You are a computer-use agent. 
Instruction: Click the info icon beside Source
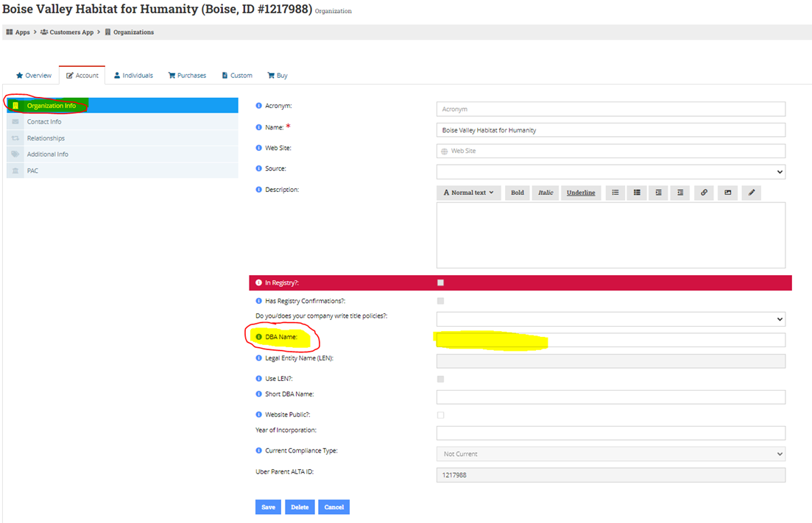[258, 168]
